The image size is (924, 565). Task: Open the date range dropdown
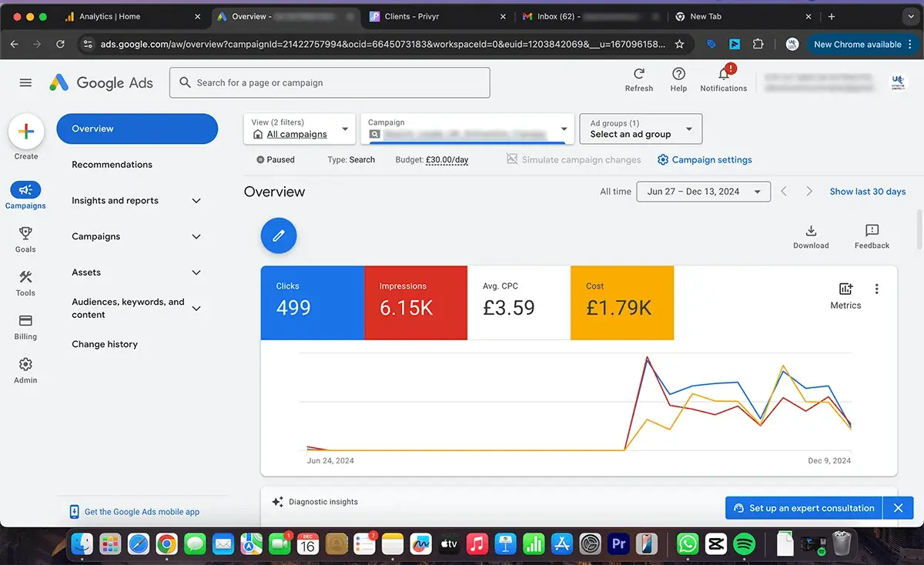(703, 192)
